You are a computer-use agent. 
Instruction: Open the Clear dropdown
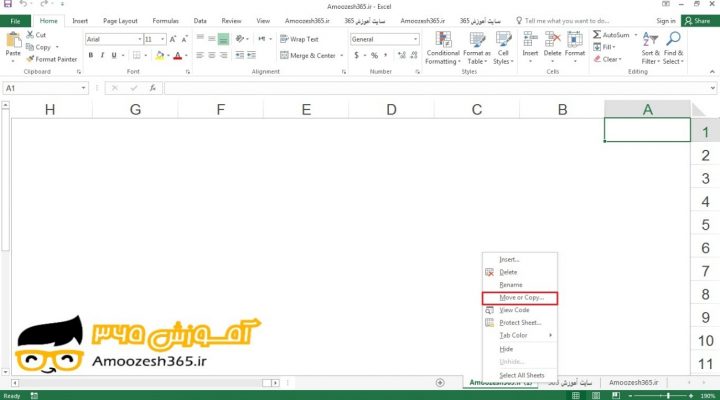tap(608, 59)
